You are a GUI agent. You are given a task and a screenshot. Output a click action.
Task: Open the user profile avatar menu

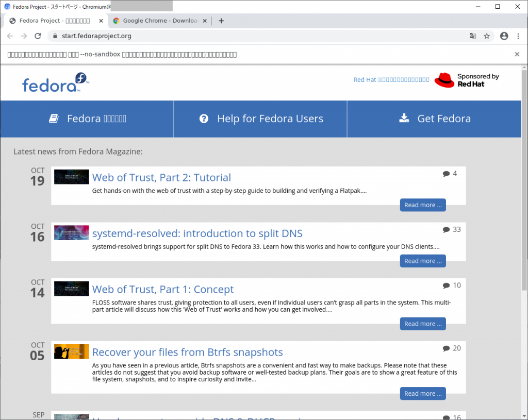(x=504, y=36)
